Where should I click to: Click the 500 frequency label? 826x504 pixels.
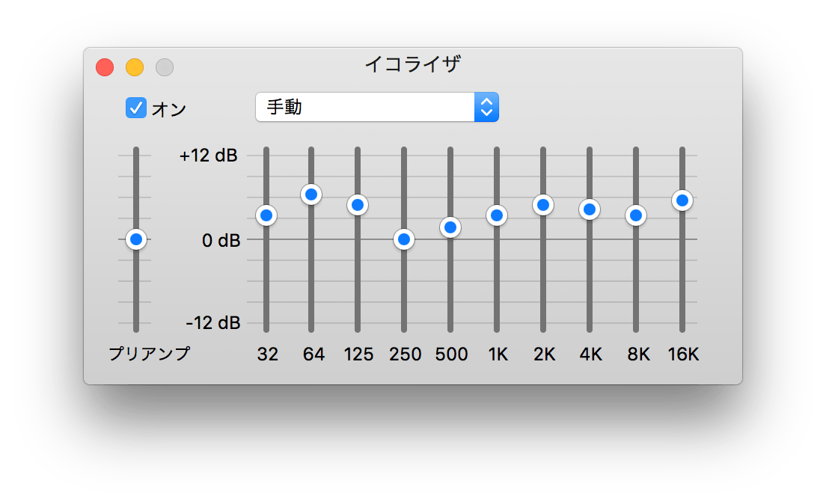(x=451, y=354)
